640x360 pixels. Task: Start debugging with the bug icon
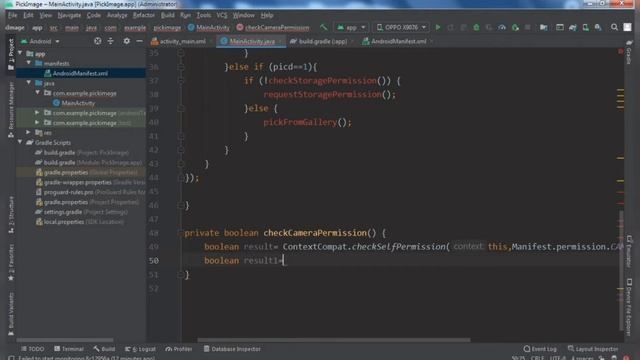(x=476, y=27)
